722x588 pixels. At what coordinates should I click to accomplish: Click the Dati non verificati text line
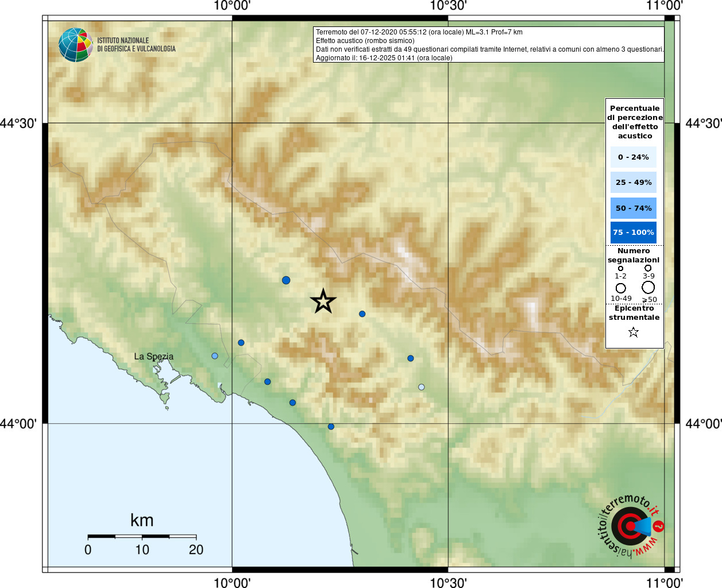[490, 49]
